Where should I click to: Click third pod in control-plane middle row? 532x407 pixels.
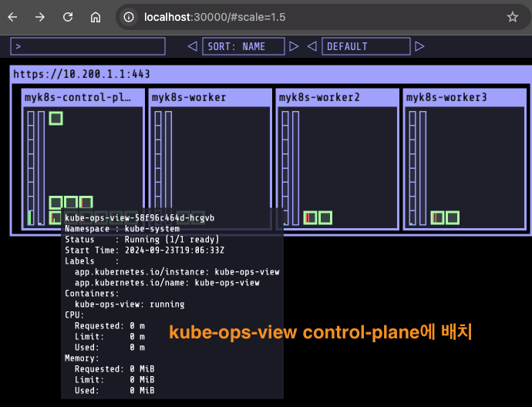click(x=86, y=203)
